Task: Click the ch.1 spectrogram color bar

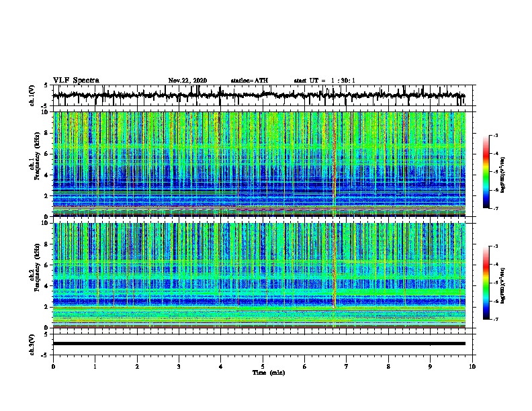Action: coord(486,172)
